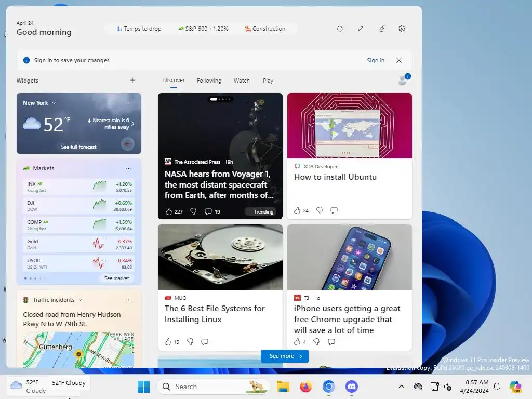Dismiss the sign-in banner
This screenshot has width=532, height=399.
coord(399,60)
